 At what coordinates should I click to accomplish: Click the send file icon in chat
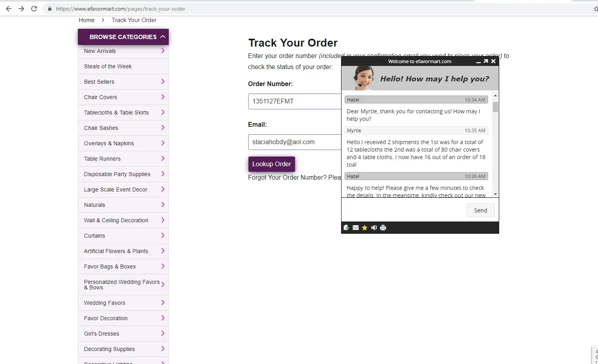coord(346,227)
